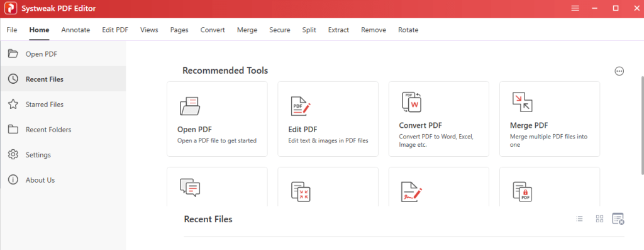Viewport: 644px width, 250px height.
Task: Maximize the Systweak PDF Editor window
Action: click(616, 8)
